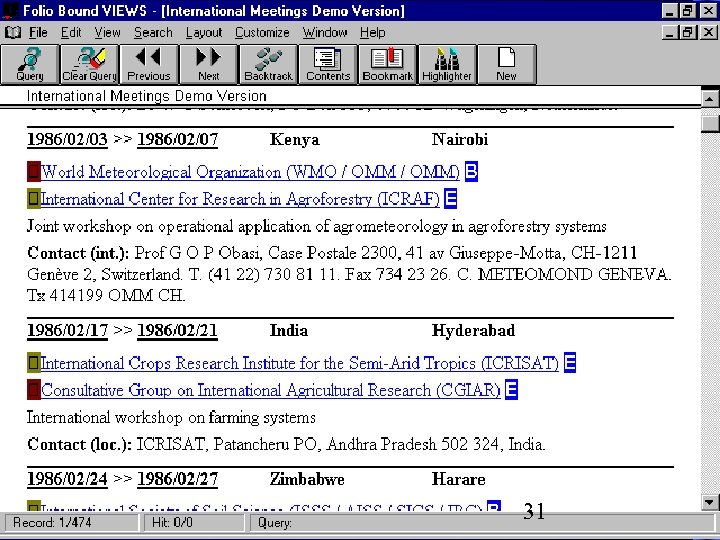
Task: Open International Center for Research in Agroforestry link
Action: tap(240, 199)
